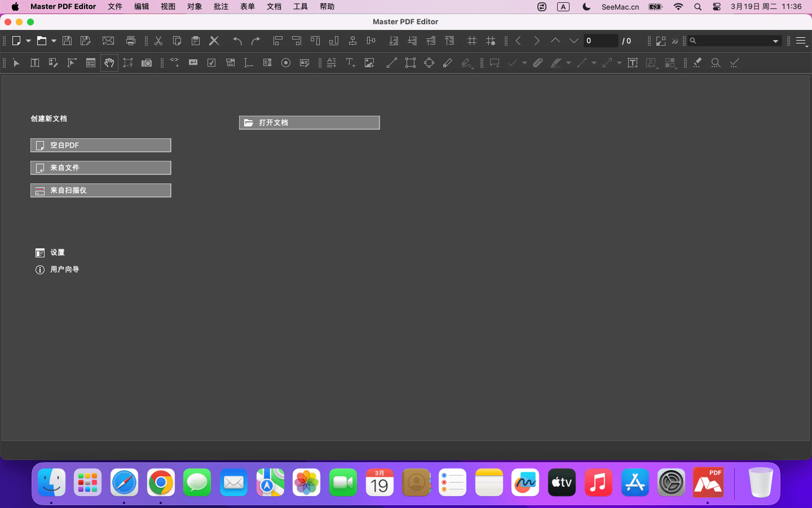Add a checkbox form field tool
Viewport: 812px width, 508px height.
tap(211, 63)
